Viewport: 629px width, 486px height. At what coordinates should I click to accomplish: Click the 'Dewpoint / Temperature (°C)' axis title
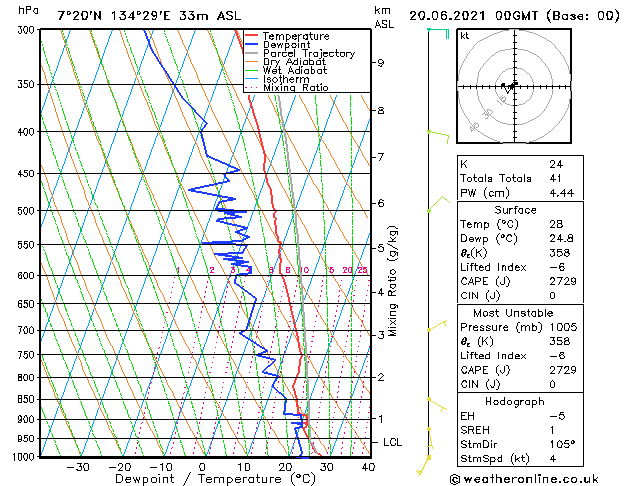click(x=215, y=479)
